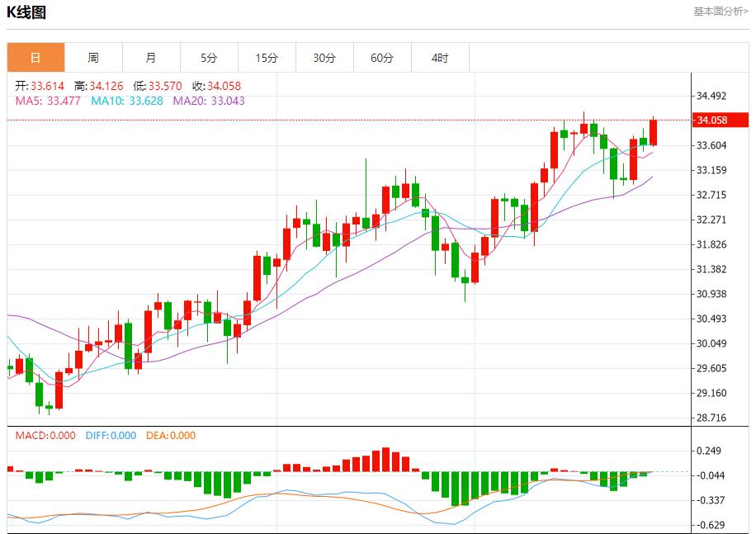Viewport: 756px width, 534px height.
Task: Choose the 15分 interval tab
Action: click(267, 58)
